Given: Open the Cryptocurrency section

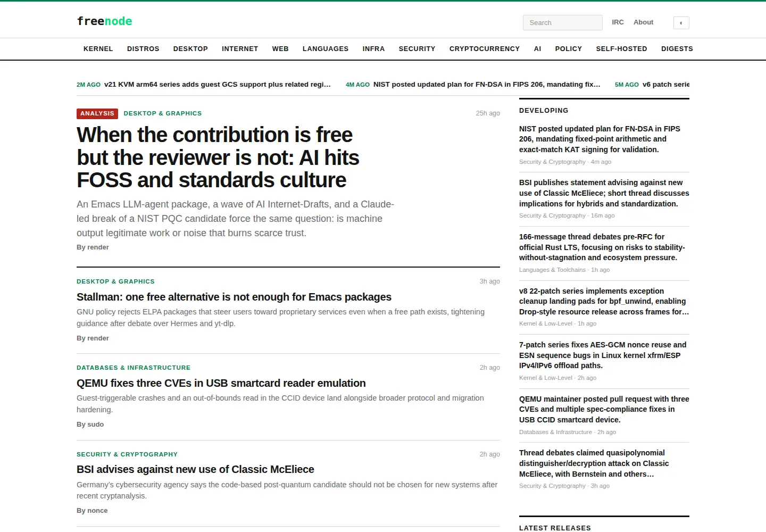Looking at the screenshot, I should point(485,49).
